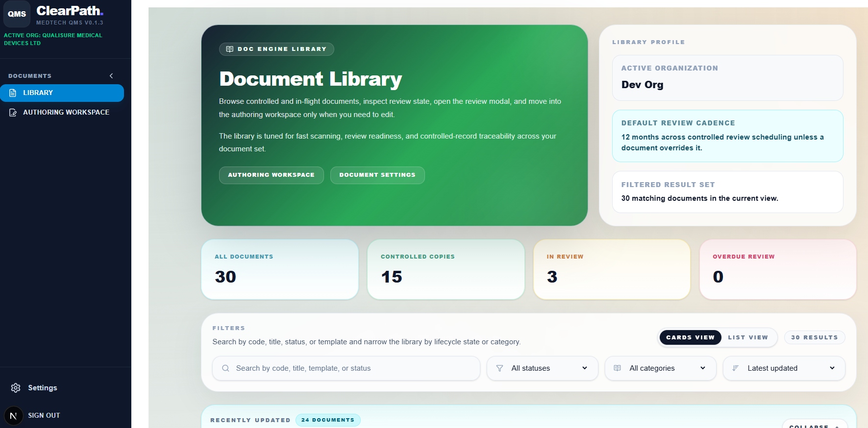Collapse the Documents sidebar section chevron
Image resolution: width=868 pixels, height=428 pixels.
111,76
